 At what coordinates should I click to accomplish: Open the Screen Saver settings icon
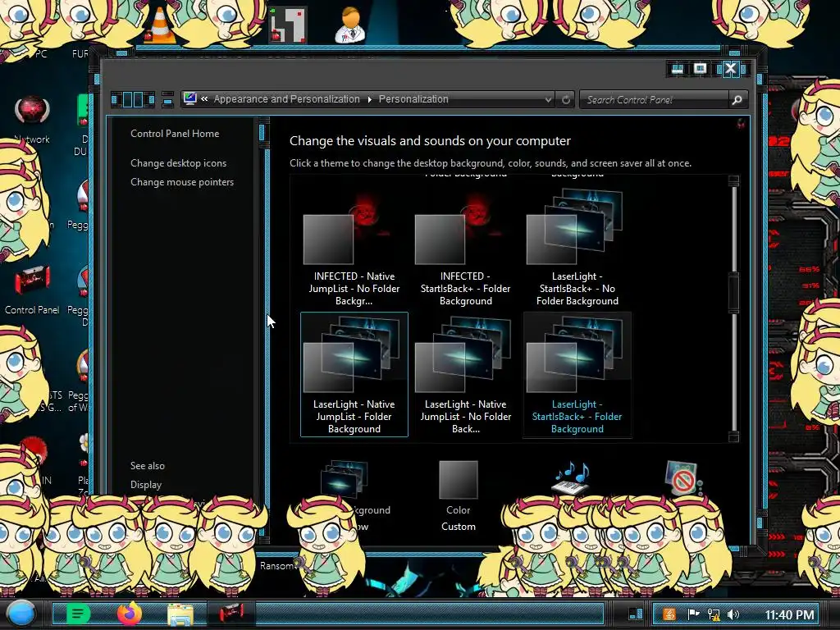pos(682,478)
